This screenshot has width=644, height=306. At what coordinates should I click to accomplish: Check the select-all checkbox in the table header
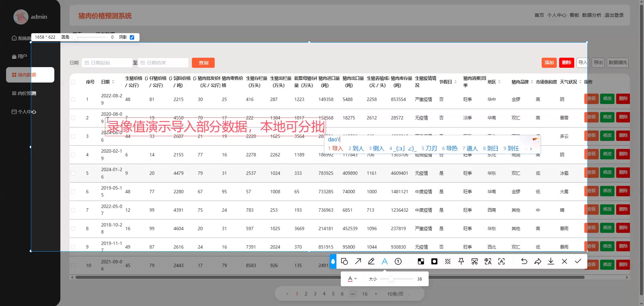pos(73,82)
